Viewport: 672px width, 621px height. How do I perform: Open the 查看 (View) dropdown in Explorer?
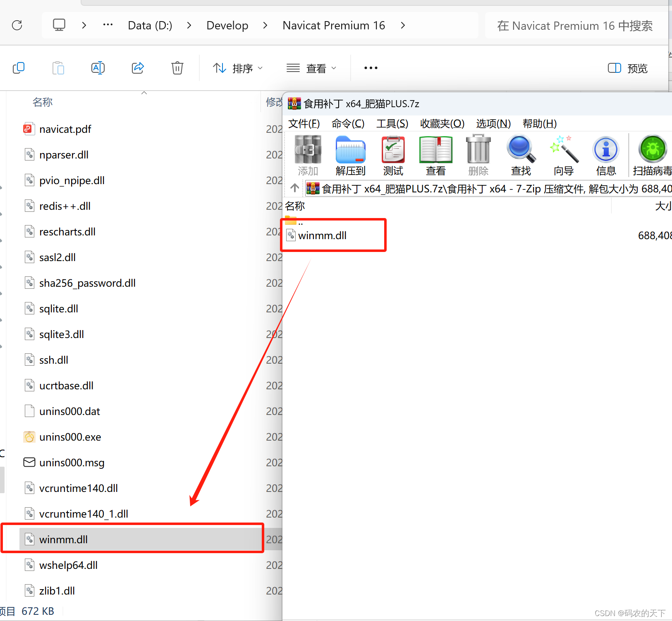(311, 68)
